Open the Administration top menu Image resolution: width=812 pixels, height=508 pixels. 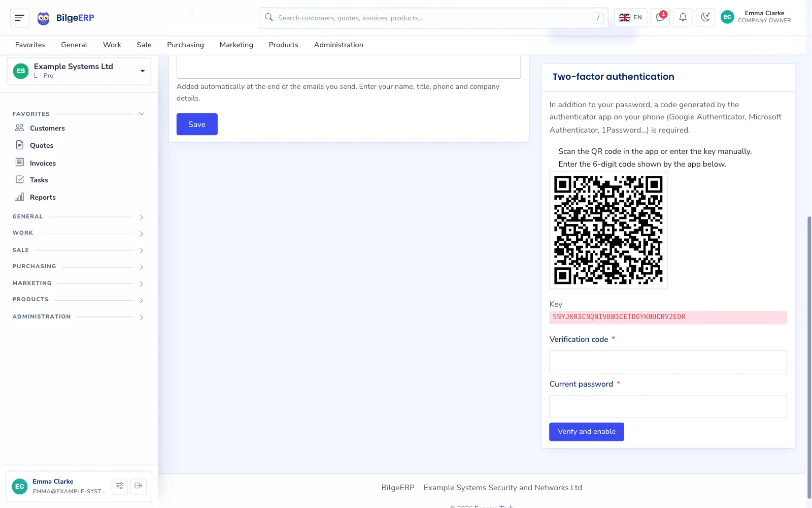tap(339, 45)
